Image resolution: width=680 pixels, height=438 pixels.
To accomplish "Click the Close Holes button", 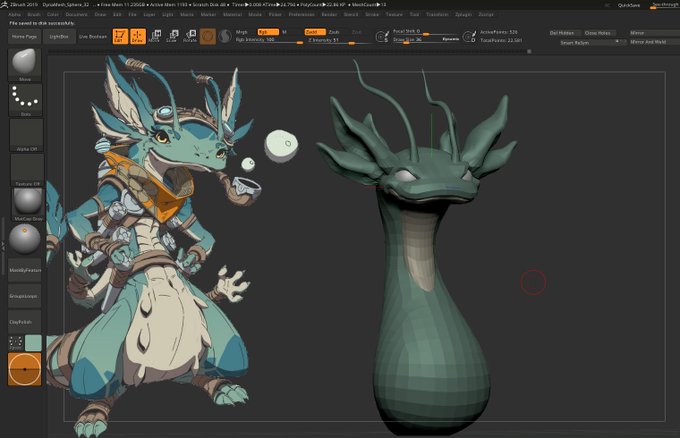I will pos(598,33).
